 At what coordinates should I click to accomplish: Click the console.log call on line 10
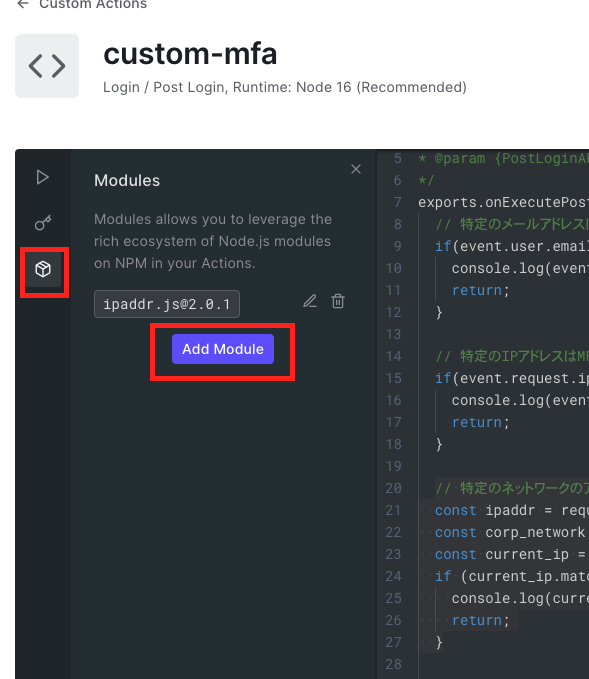(x=520, y=268)
